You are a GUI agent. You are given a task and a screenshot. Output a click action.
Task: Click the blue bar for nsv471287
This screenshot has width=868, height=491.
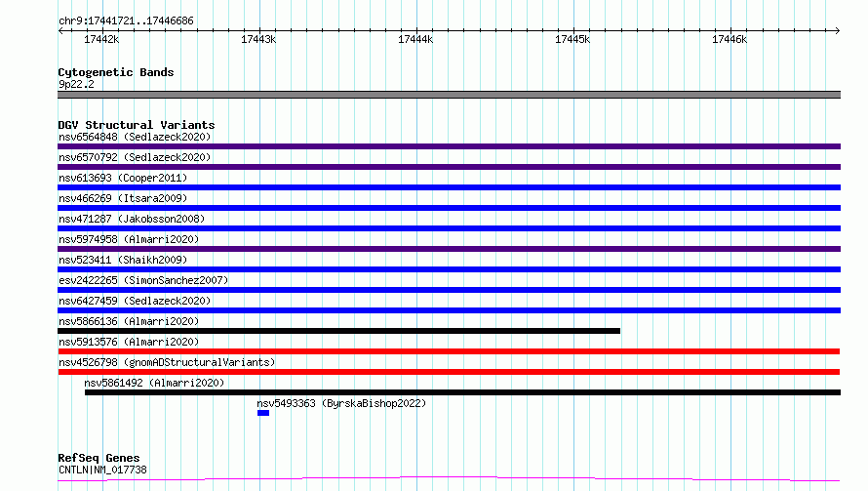pos(449,228)
